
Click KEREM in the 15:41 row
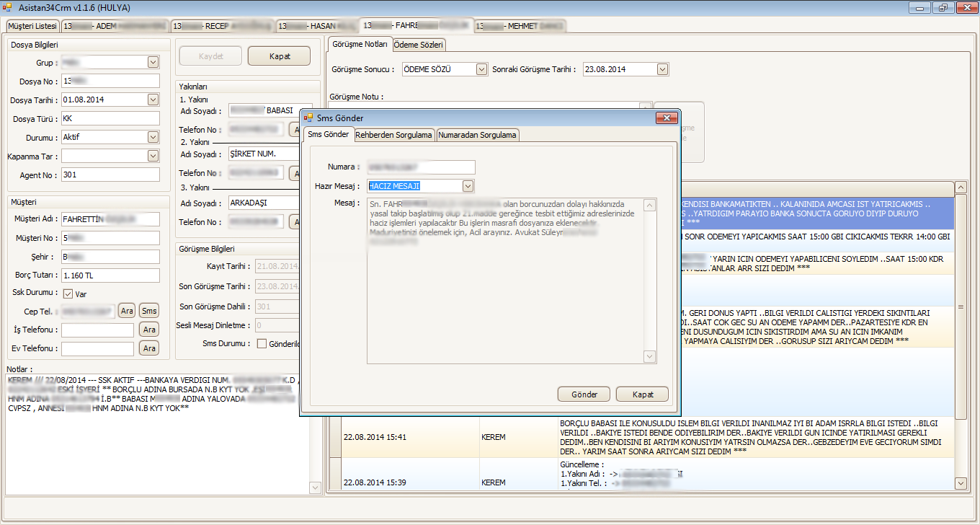(494, 437)
